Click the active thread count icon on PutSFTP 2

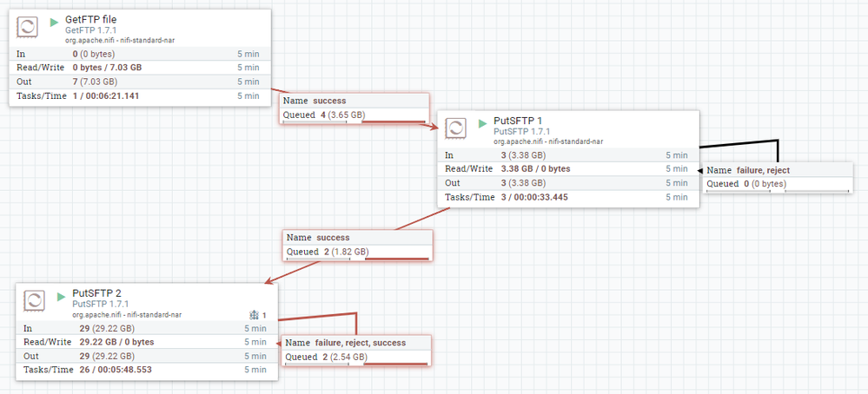[254, 315]
